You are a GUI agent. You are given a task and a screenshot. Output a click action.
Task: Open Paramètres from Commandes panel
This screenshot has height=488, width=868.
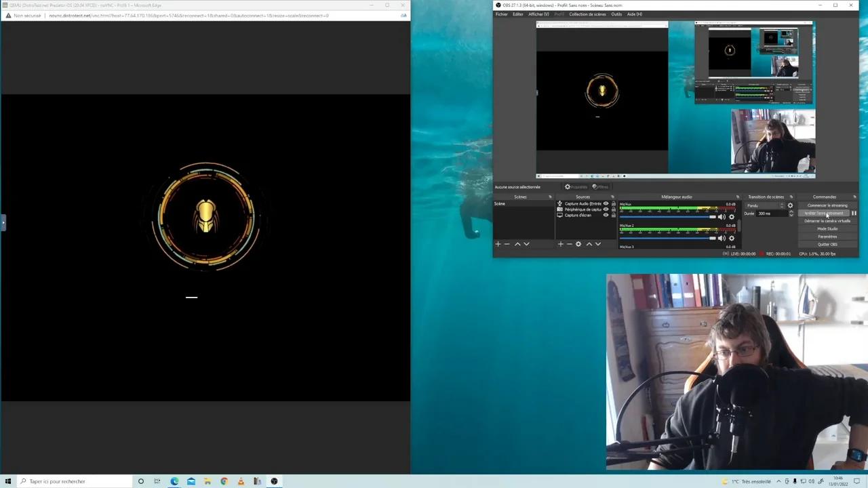point(827,237)
